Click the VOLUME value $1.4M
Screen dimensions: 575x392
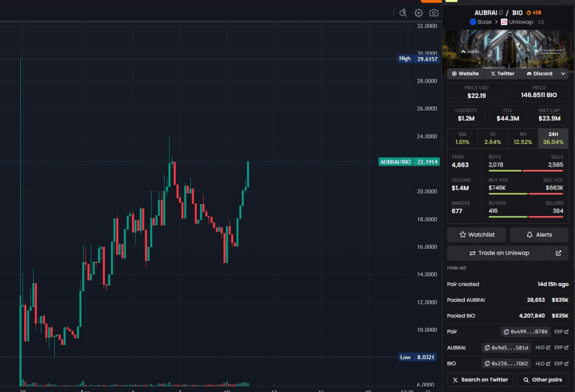[x=460, y=188]
